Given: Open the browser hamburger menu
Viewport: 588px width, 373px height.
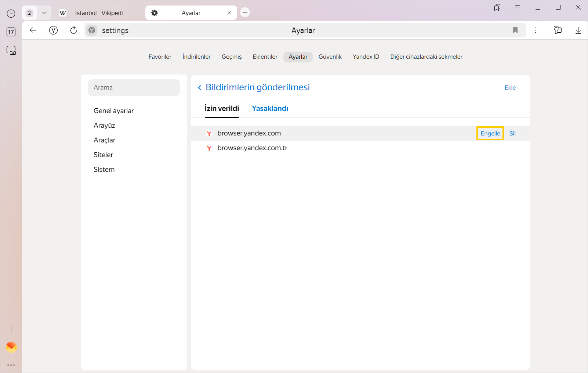Looking at the screenshot, I should pos(517,7).
